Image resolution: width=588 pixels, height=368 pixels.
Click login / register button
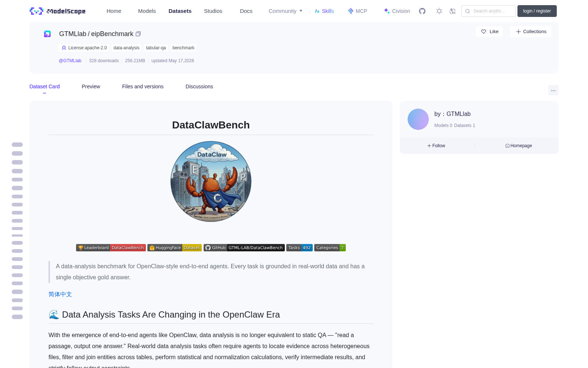click(537, 11)
